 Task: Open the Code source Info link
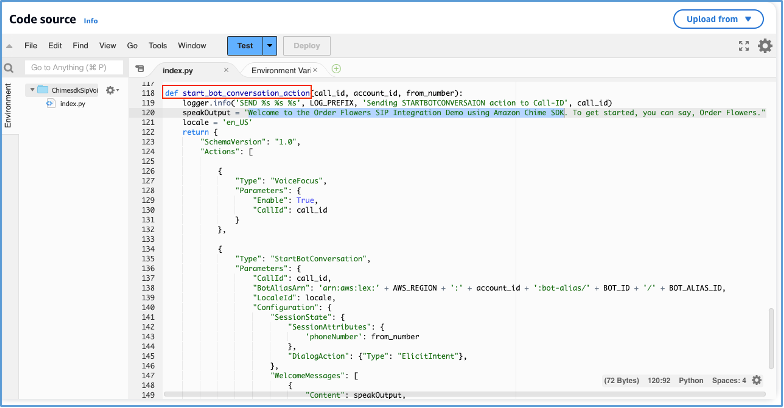click(90, 20)
